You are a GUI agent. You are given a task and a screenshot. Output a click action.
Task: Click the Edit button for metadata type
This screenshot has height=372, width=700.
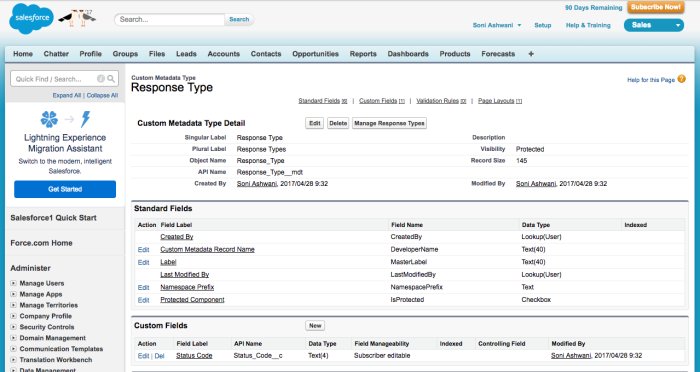pyautogui.click(x=315, y=123)
